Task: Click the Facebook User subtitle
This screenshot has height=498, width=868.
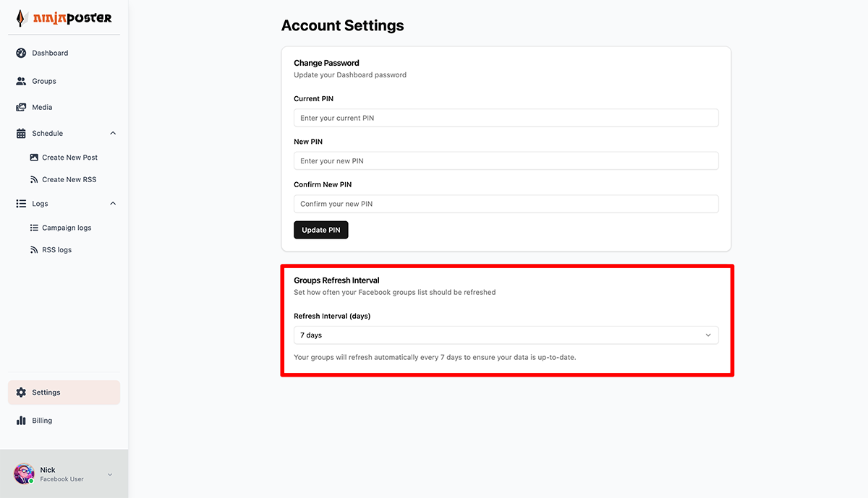Action: coord(61,479)
